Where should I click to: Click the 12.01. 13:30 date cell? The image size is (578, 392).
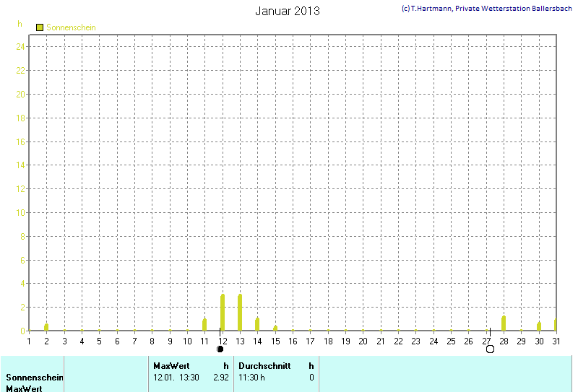click(x=176, y=378)
